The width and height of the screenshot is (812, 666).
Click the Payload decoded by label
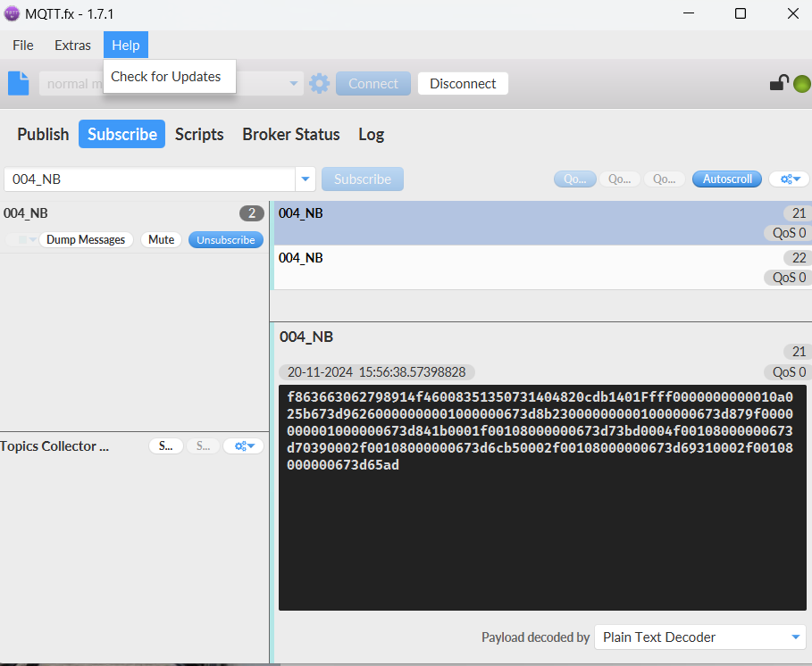point(535,637)
